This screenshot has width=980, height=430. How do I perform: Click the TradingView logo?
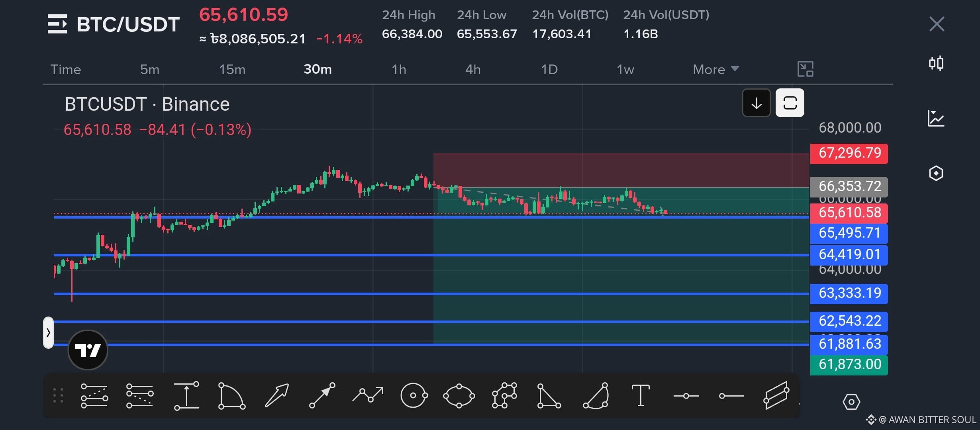click(88, 350)
